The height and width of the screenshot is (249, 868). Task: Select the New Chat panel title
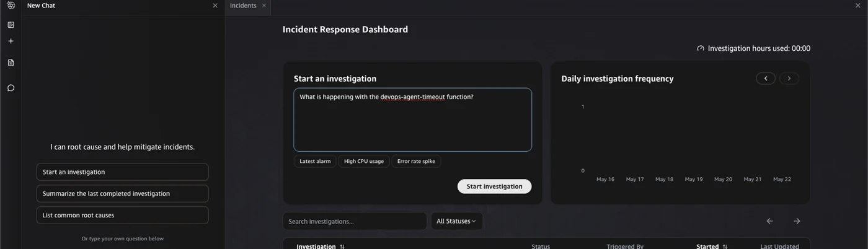point(41,6)
